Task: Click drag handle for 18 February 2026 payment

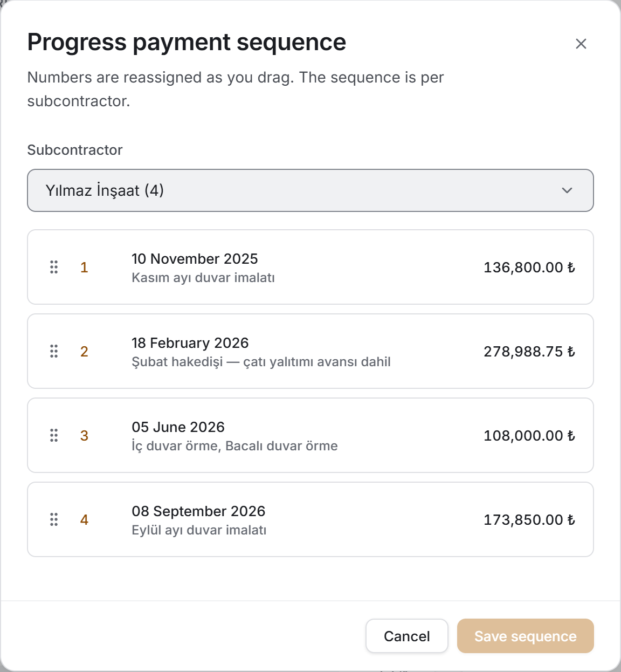Action: (54, 351)
